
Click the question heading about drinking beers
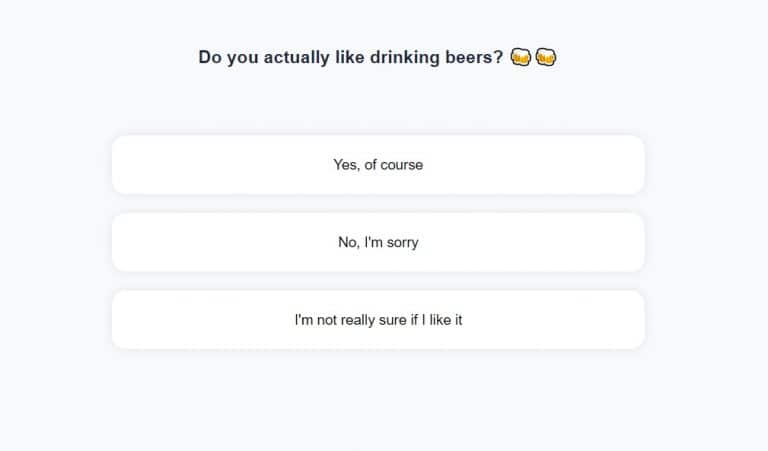351,57
